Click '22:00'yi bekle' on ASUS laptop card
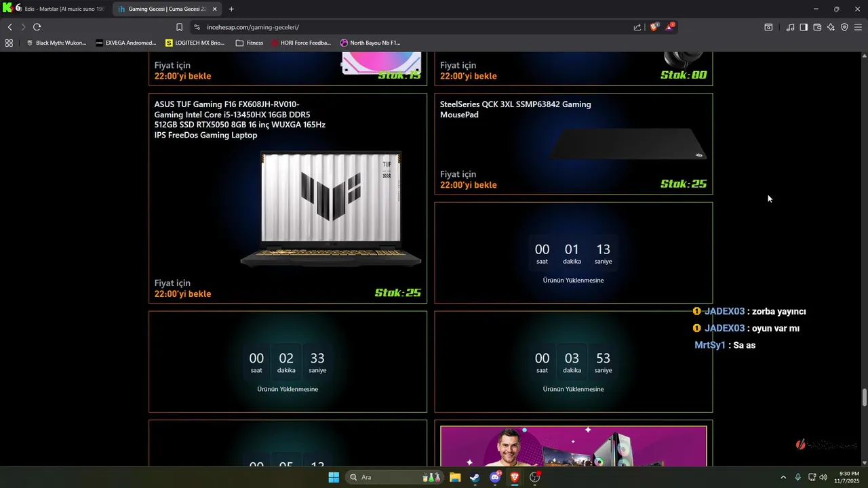This screenshot has height=488, width=868. [x=182, y=293]
